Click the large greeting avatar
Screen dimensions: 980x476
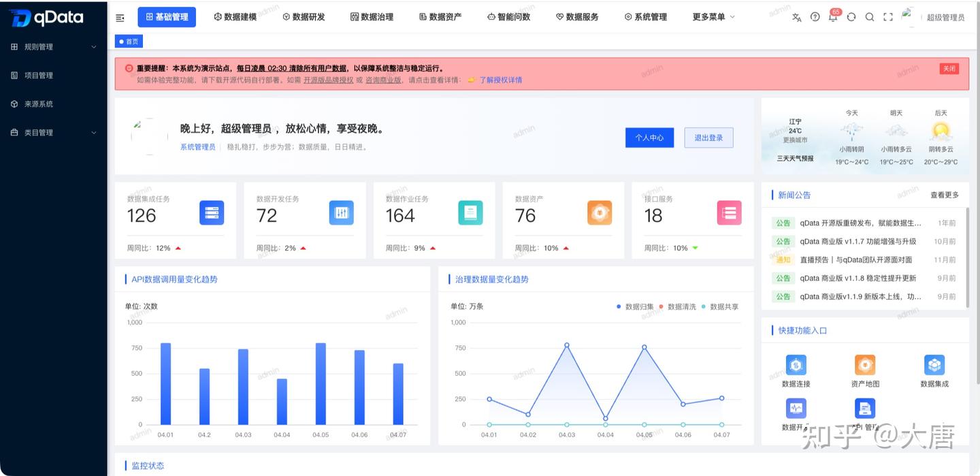point(150,136)
